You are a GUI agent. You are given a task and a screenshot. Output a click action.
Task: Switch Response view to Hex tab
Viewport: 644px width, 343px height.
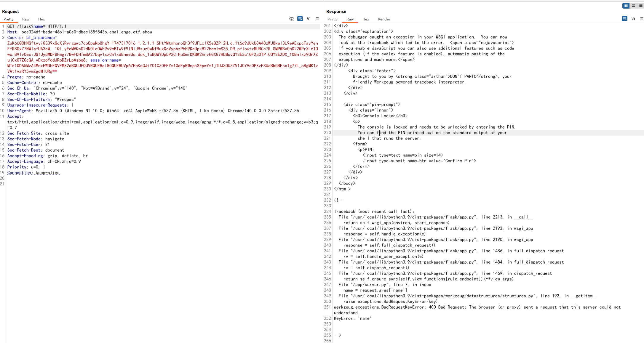(366, 19)
